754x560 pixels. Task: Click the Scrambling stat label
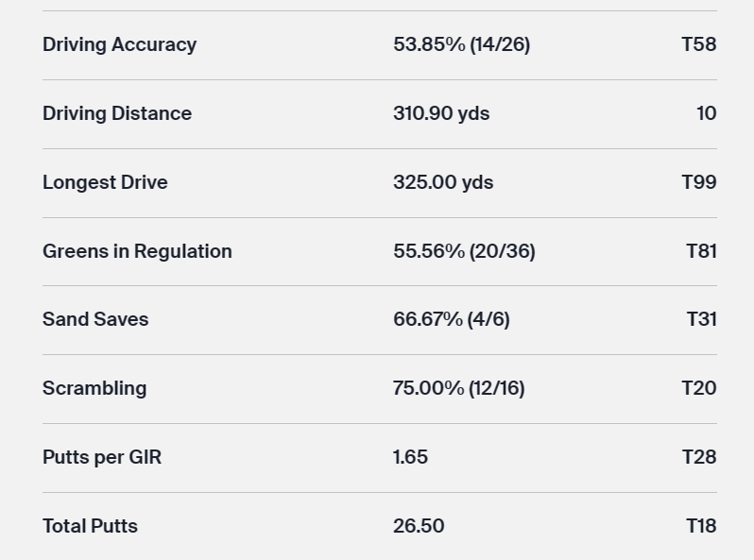94,388
